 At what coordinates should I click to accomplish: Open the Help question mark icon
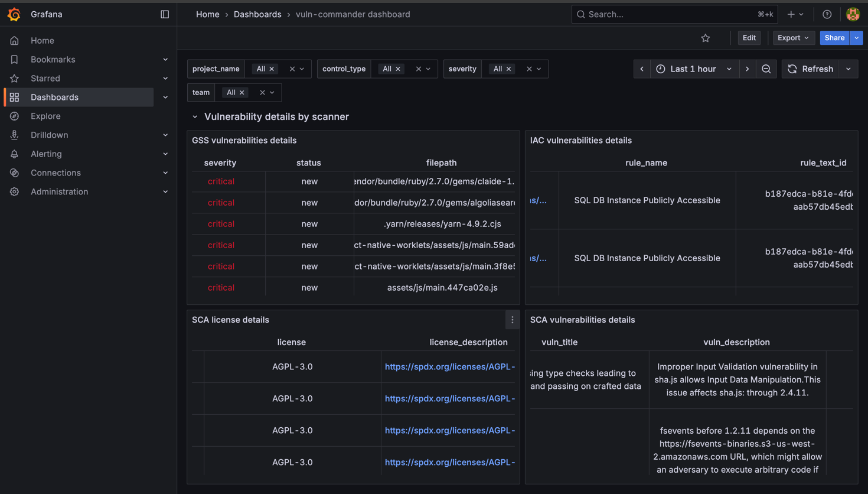pyautogui.click(x=827, y=14)
